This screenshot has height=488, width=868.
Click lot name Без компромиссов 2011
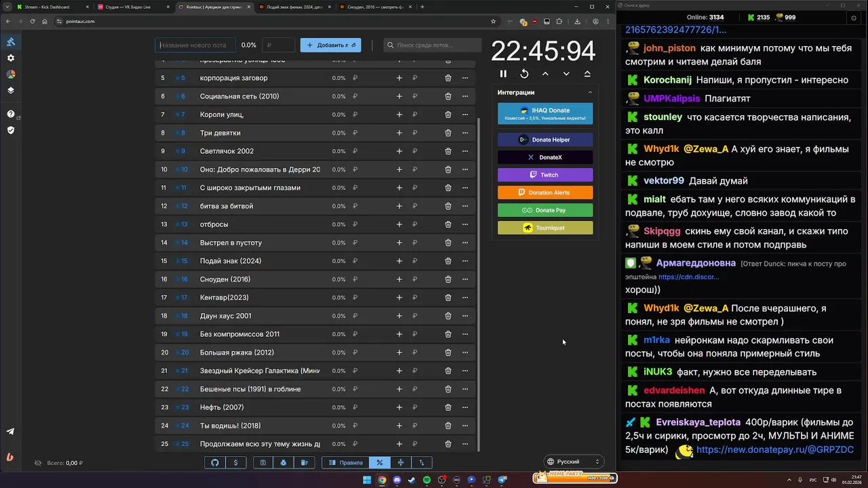(239, 334)
